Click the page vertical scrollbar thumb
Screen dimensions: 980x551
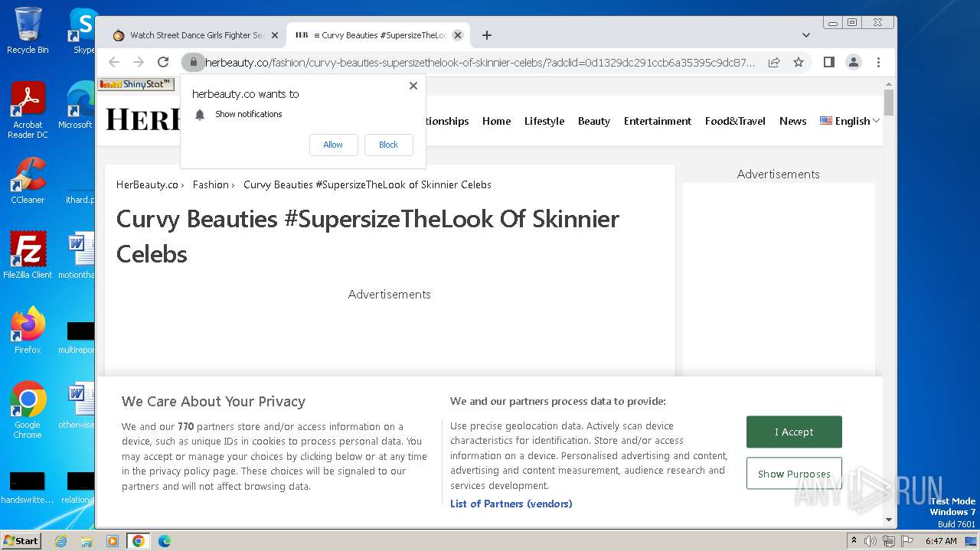coord(889,102)
